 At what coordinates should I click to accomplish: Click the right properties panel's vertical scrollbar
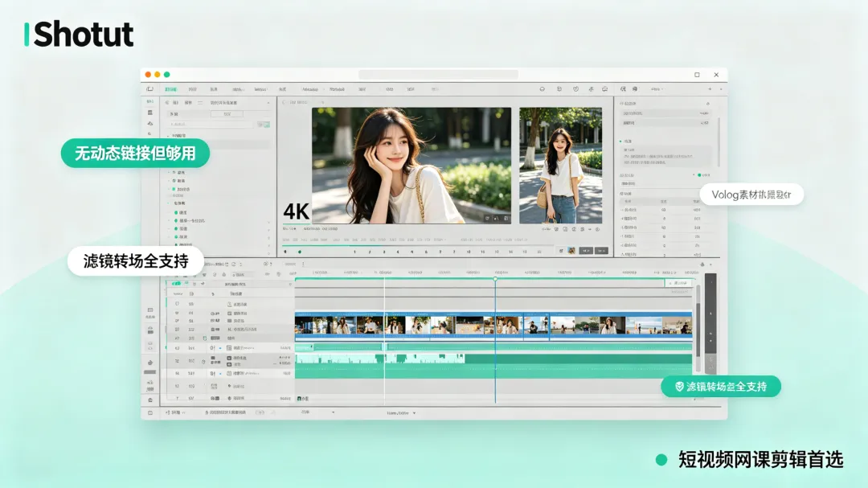tap(719, 141)
